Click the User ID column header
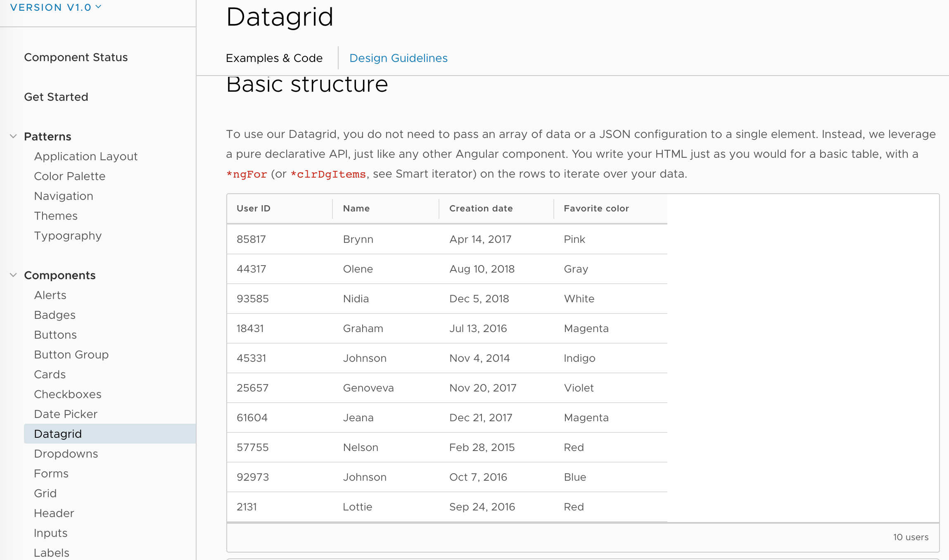949x560 pixels. 253,209
